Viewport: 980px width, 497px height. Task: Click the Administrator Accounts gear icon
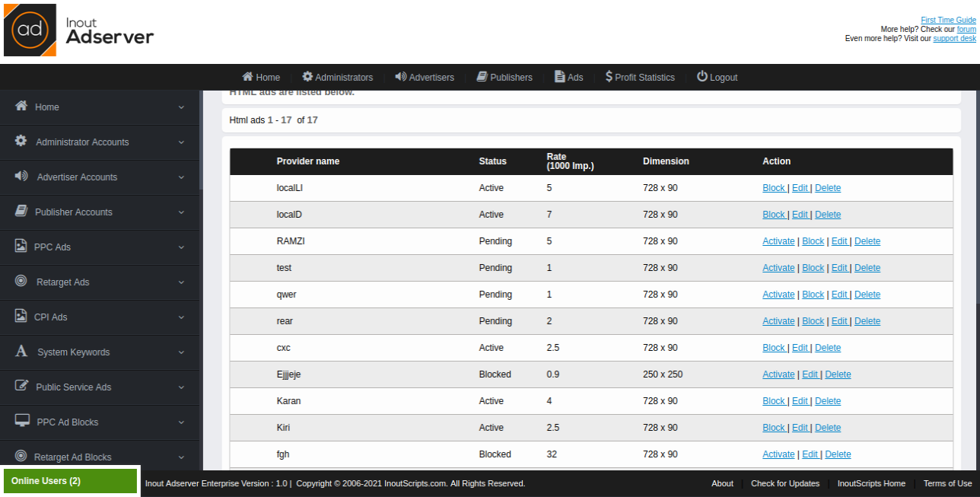click(21, 141)
